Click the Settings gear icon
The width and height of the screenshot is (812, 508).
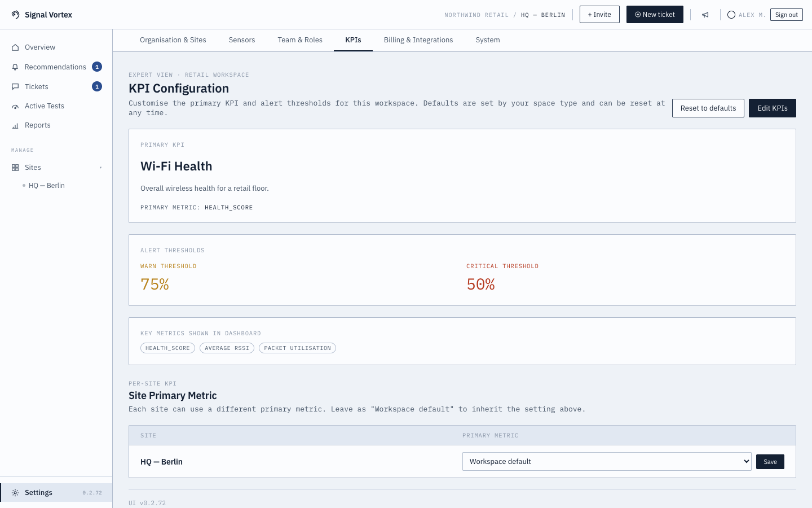pos(15,493)
